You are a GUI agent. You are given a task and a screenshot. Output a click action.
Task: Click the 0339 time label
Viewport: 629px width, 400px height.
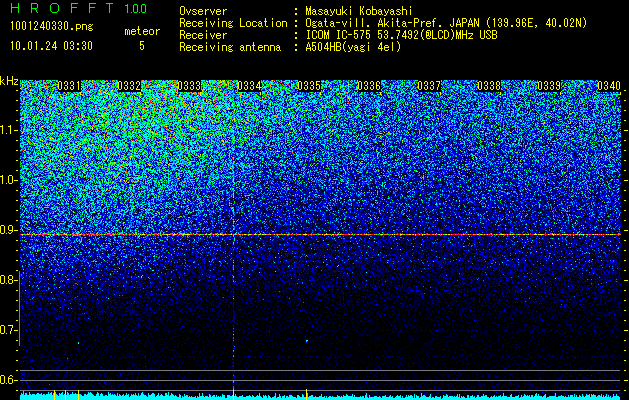[549, 86]
